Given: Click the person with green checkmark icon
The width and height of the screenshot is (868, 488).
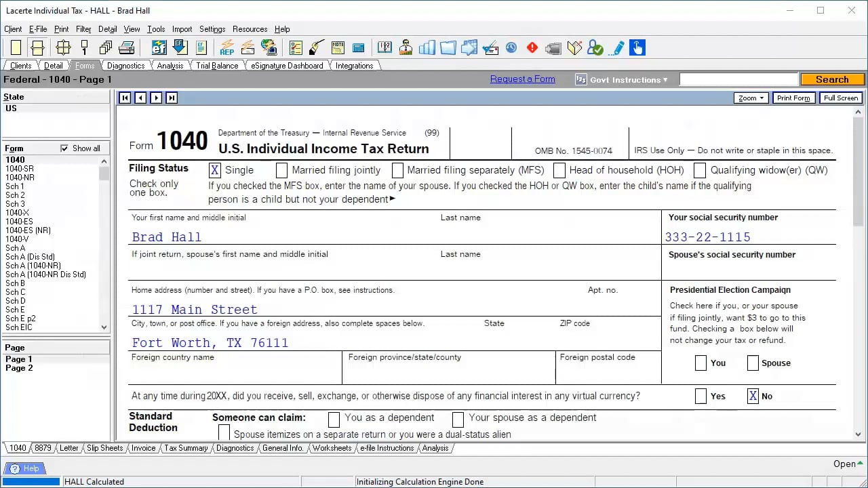Looking at the screenshot, I should (595, 47).
